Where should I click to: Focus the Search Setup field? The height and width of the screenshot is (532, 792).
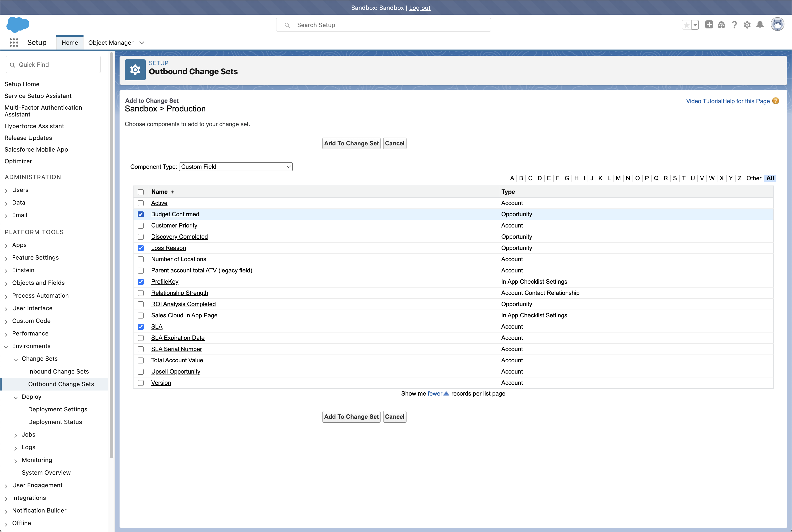click(384, 25)
